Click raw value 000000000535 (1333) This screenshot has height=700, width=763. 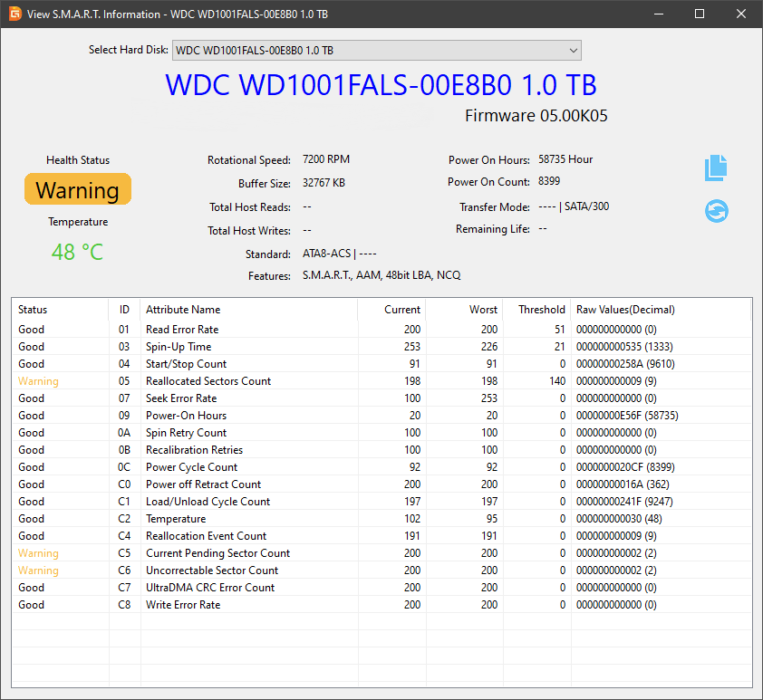(x=624, y=347)
